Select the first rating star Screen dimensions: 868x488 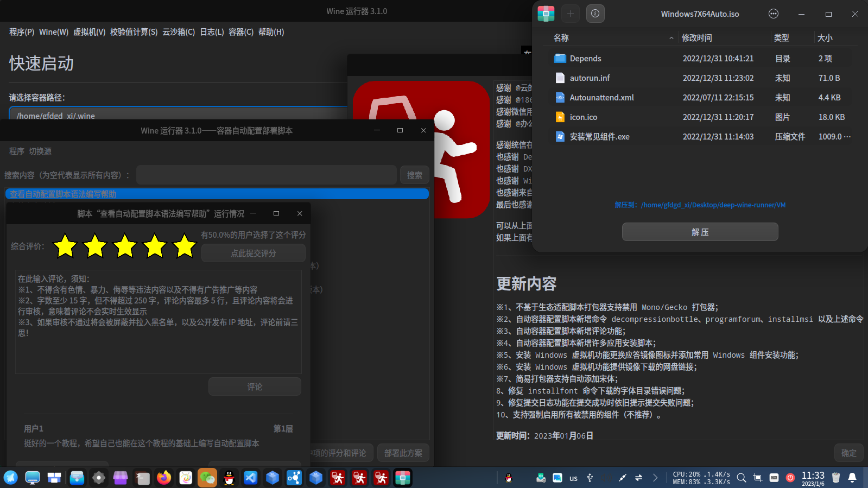[65, 246]
